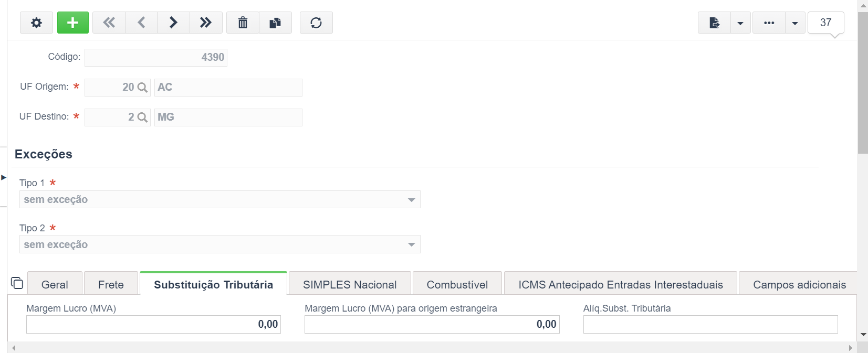Open the settings gear button
Viewport: 868px width, 353px height.
(x=36, y=23)
